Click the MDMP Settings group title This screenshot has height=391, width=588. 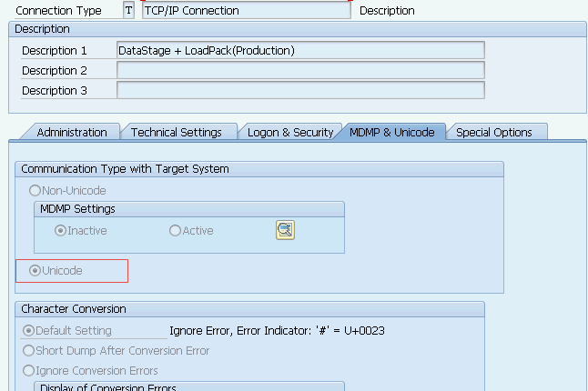coord(77,209)
